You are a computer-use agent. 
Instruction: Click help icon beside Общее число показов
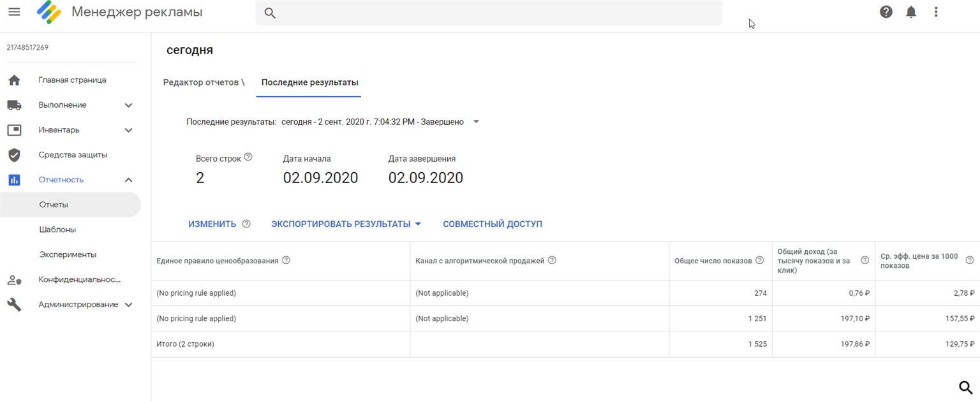pos(760,260)
